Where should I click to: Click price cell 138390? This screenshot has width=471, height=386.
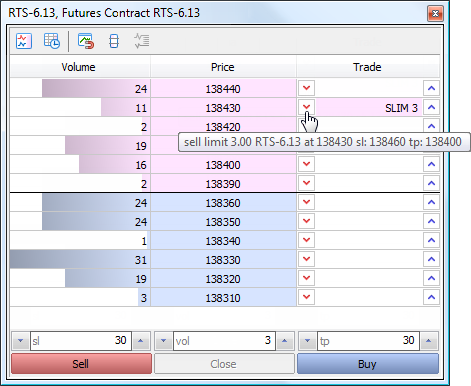[x=223, y=184]
